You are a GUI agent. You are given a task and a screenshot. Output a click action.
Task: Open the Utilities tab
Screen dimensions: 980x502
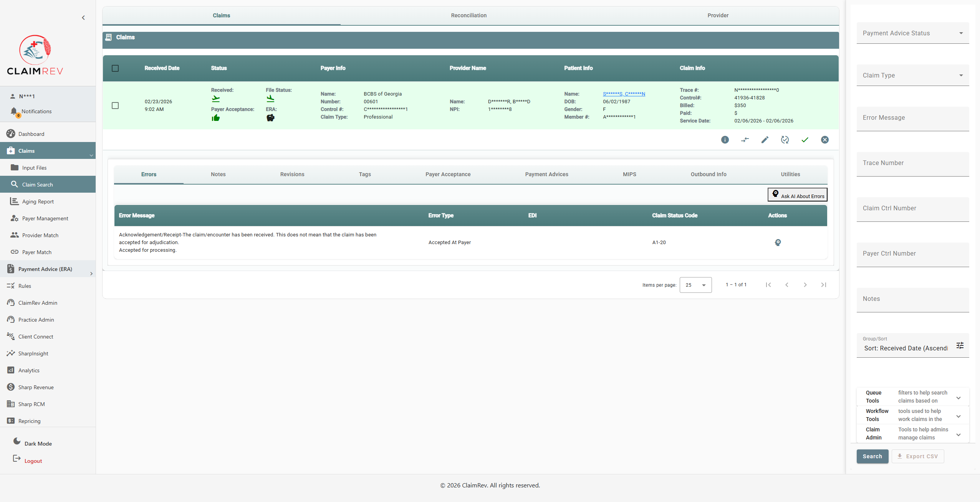pos(790,174)
